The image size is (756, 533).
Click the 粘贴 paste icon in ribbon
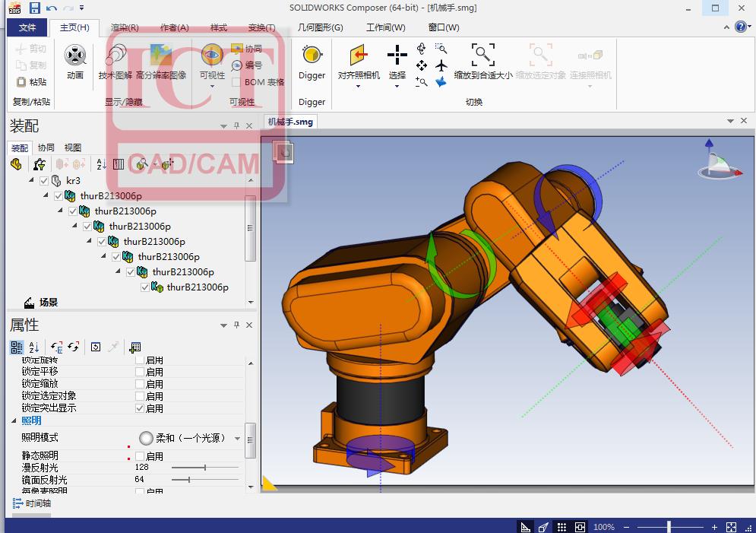coord(22,81)
